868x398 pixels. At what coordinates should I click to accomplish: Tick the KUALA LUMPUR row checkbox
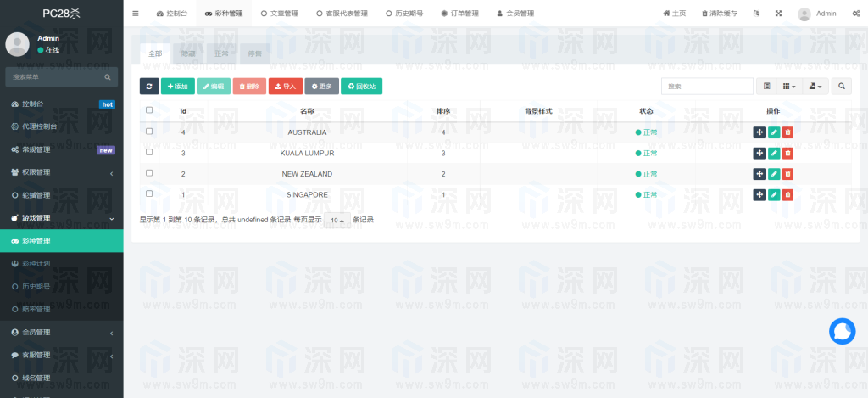pos(149,153)
